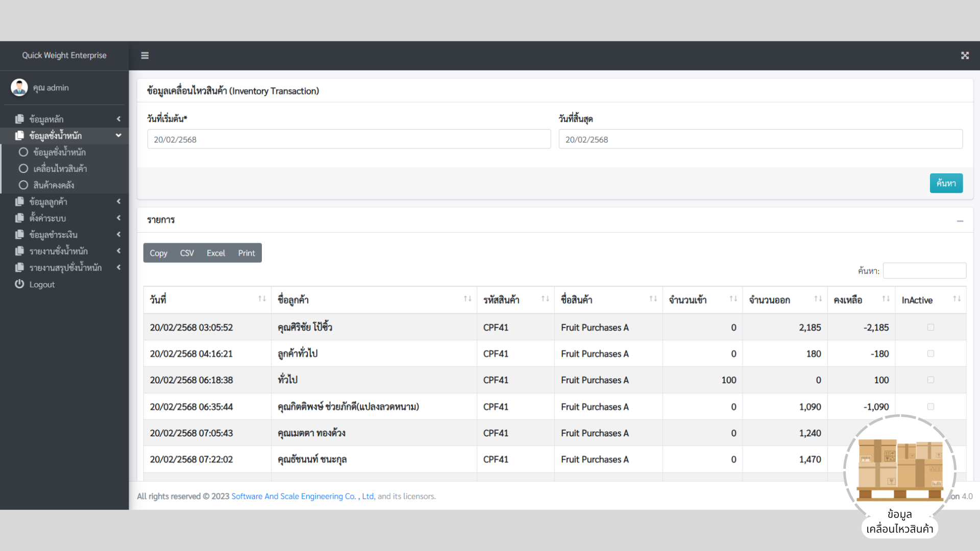
Task: Click the admin user avatar
Action: point(19,88)
